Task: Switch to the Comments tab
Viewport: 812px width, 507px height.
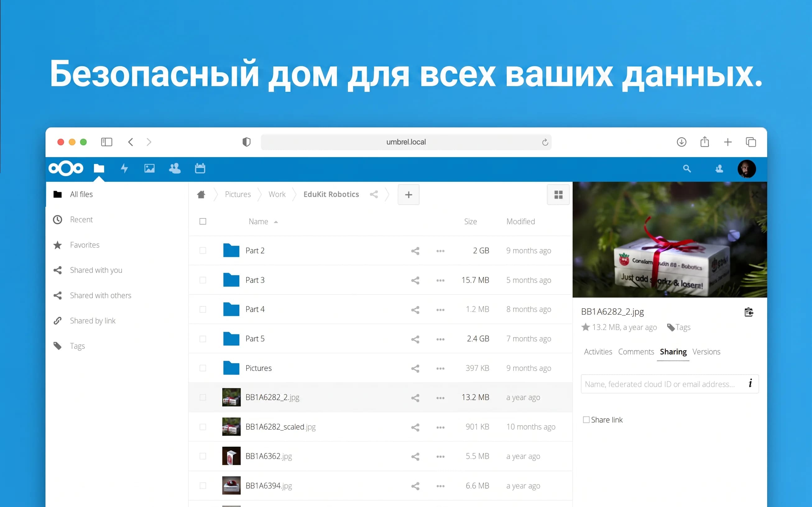Action: 636,352
